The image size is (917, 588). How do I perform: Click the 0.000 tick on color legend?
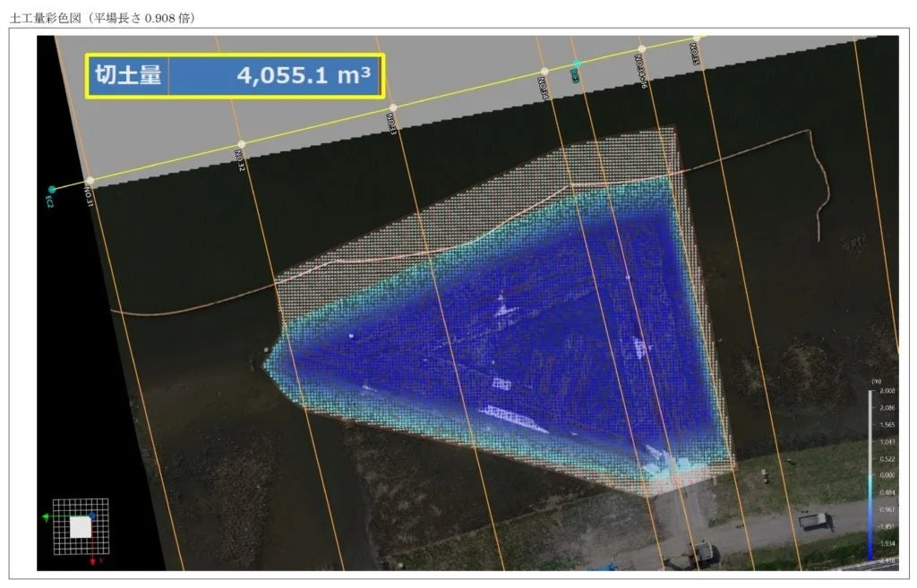[887, 475]
